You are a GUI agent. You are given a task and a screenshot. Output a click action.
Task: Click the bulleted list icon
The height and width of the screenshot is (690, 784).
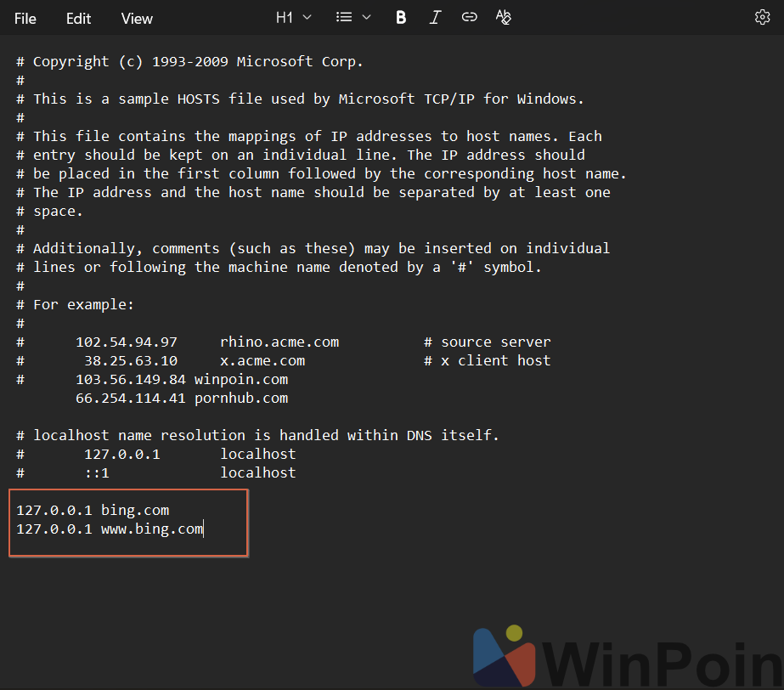344,18
